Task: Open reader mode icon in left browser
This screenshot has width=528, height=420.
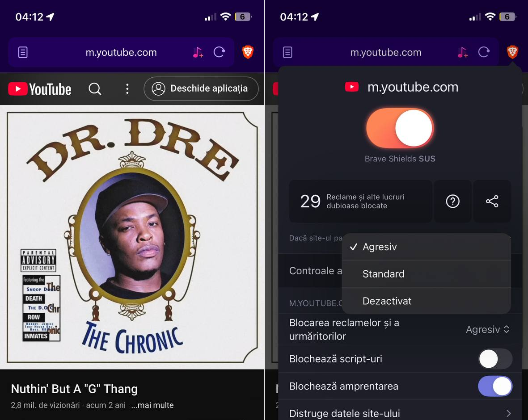Action: (x=23, y=53)
